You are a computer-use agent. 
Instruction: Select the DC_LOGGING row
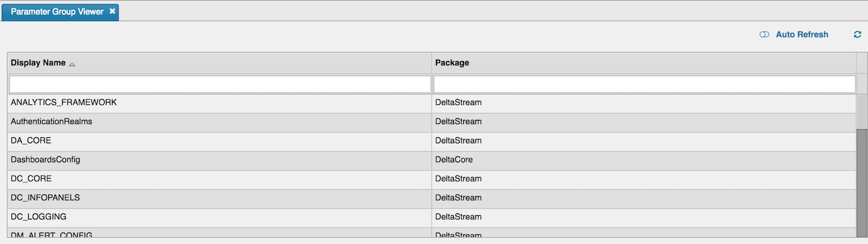coord(432,218)
